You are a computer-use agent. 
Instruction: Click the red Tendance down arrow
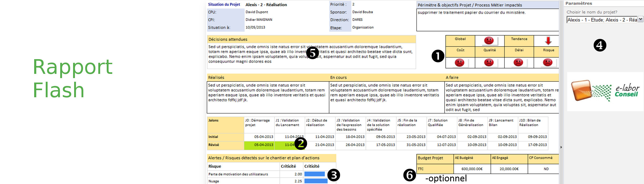click(548, 41)
